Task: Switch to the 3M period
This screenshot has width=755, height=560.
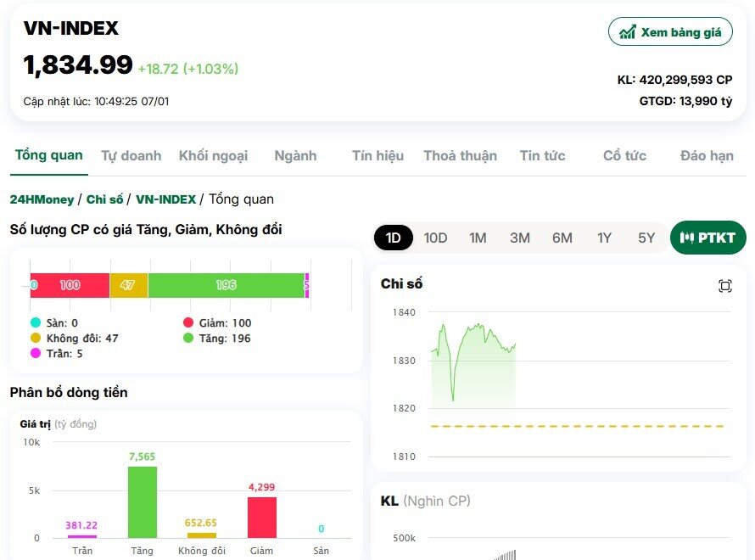Action: 519,238
